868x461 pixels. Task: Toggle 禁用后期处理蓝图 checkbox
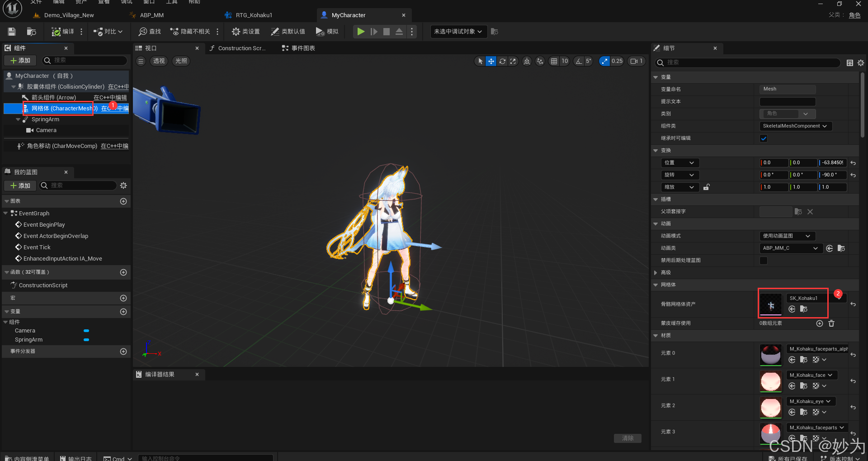click(x=764, y=261)
